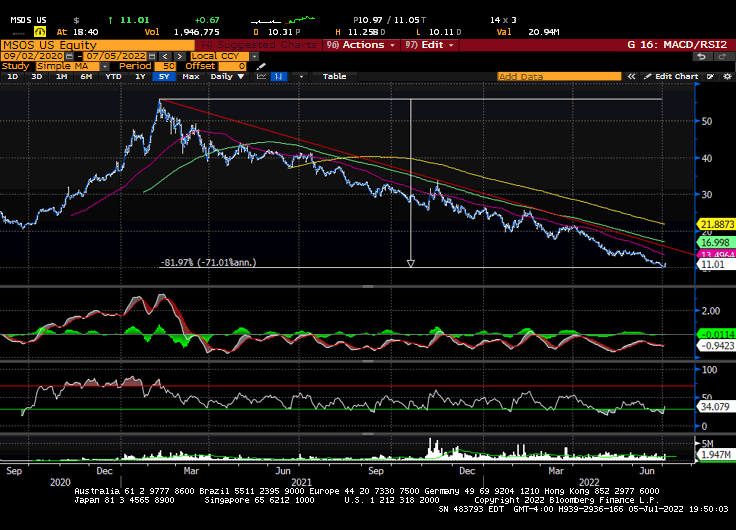This screenshot has width=736, height=530.
Task: Click the 1.947M volume label
Action: coord(717,454)
